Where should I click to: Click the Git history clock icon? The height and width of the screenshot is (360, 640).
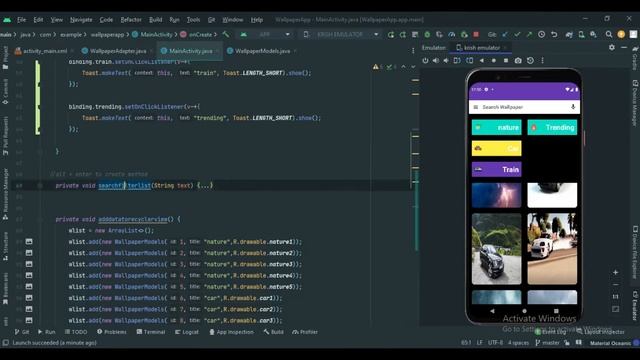pyautogui.click(x=542, y=35)
